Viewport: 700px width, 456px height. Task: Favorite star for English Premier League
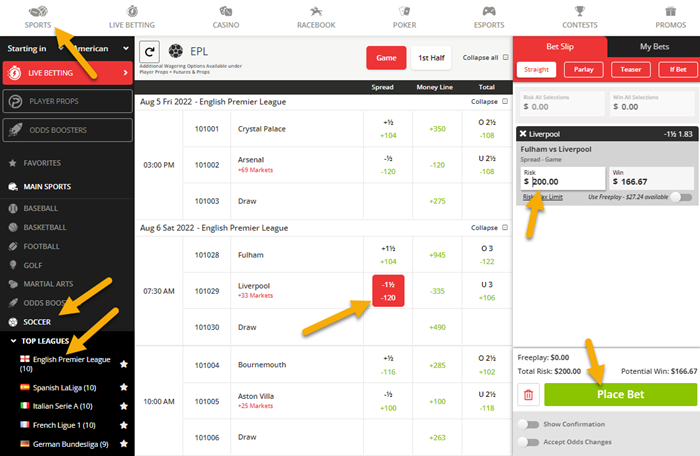coord(124,364)
